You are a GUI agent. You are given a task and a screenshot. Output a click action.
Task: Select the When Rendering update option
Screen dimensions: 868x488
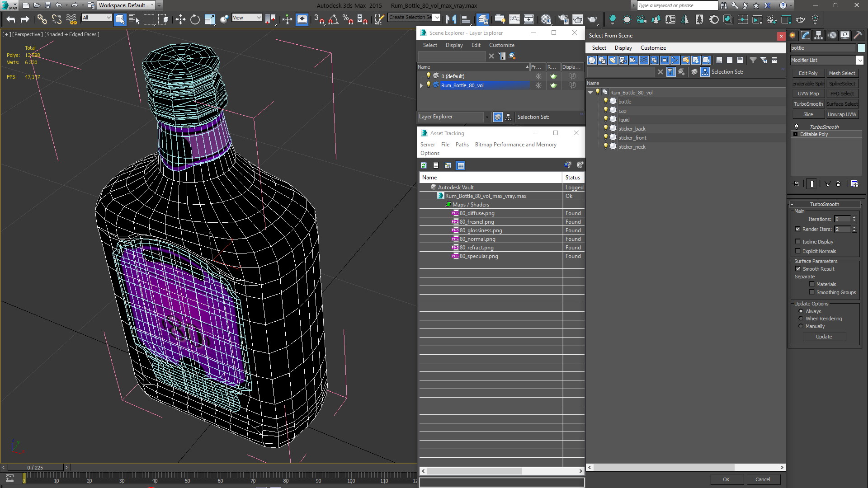pyautogui.click(x=801, y=319)
